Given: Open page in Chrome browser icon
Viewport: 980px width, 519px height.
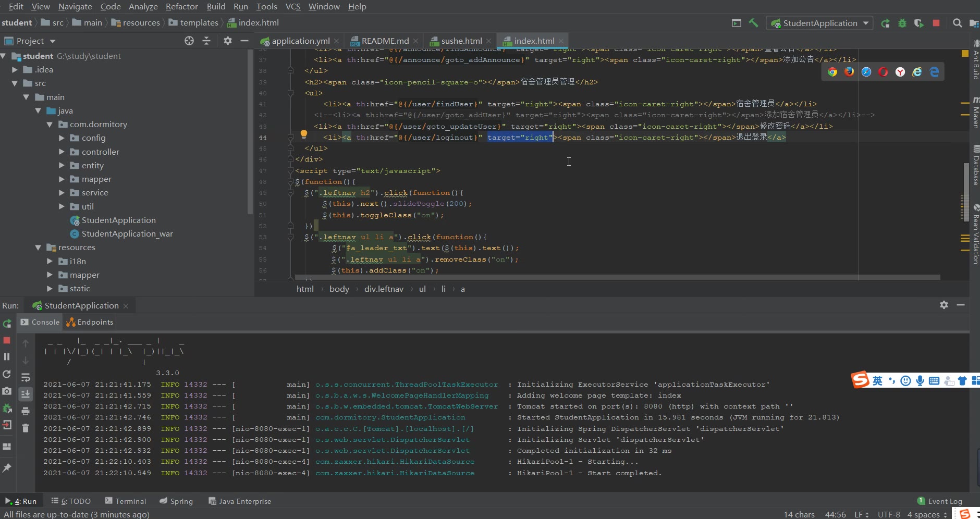Looking at the screenshot, I should [832, 72].
